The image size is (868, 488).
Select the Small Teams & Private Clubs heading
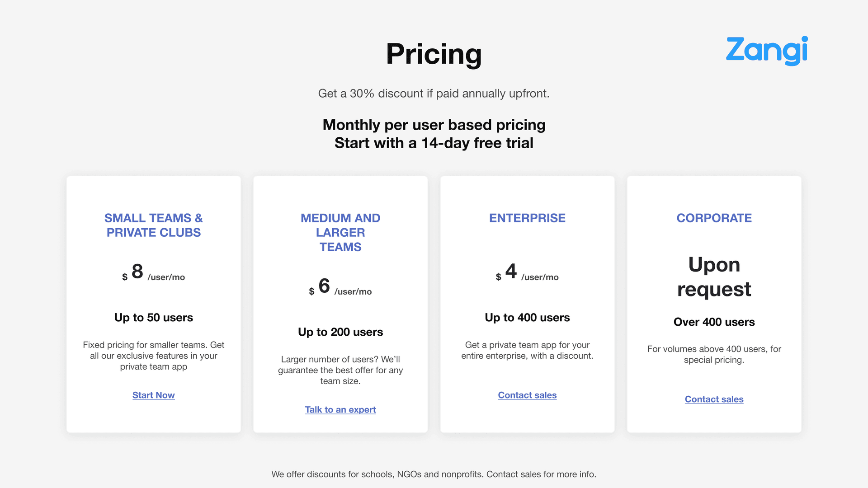pos(153,225)
